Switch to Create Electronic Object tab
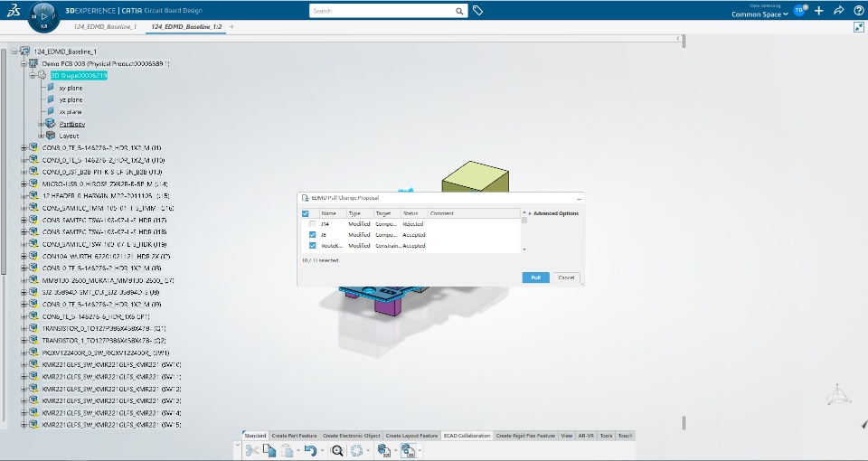 coord(352,436)
